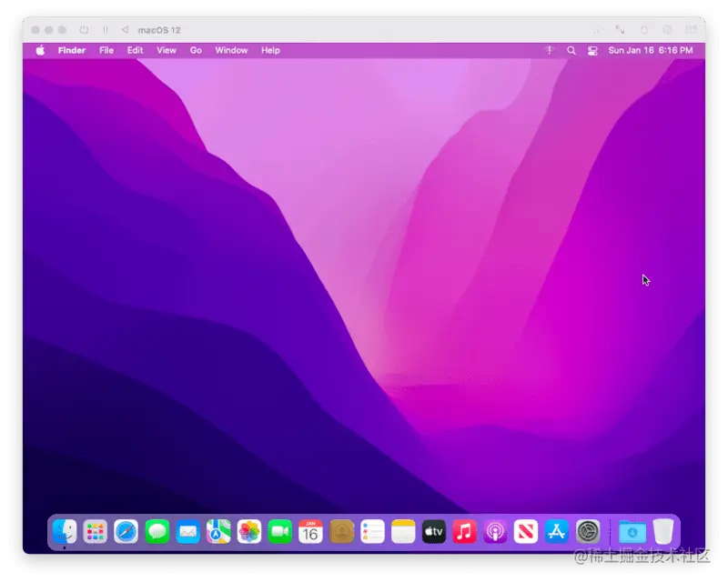This screenshot has height=582, width=728.
Task: Click the macOS 12 window title
Action: pos(158,30)
